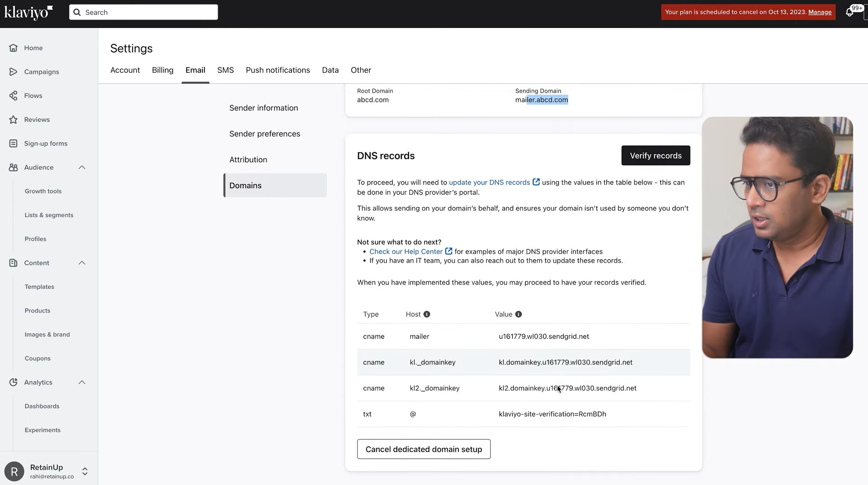Open Attribution settings
868x485 pixels.
(x=248, y=160)
